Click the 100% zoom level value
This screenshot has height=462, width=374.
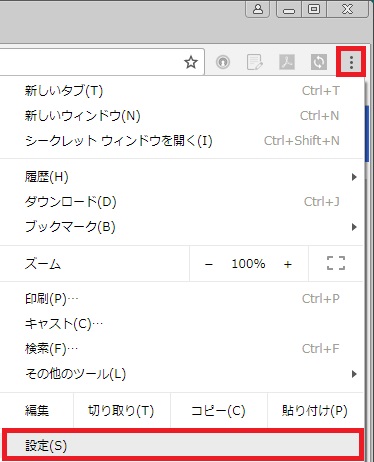(x=248, y=264)
